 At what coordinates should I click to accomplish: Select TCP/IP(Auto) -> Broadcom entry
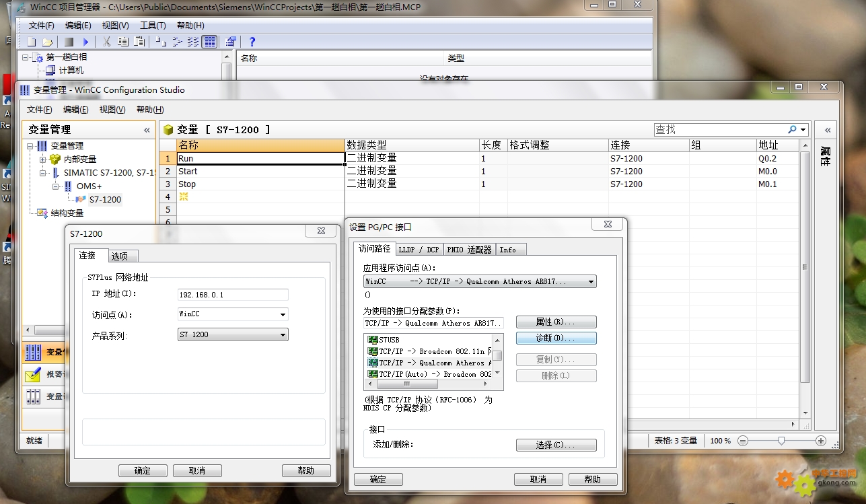coord(431,374)
